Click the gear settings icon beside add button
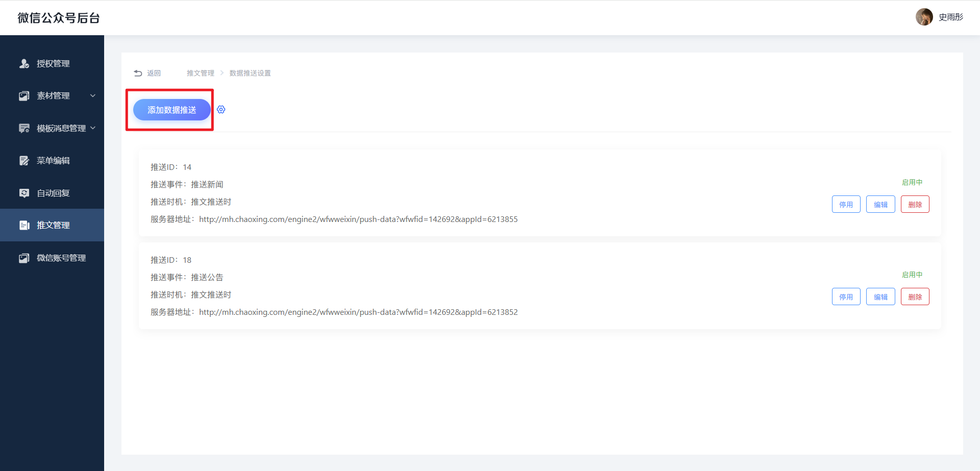The height and width of the screenshot is (471, 980). (221, 110)
